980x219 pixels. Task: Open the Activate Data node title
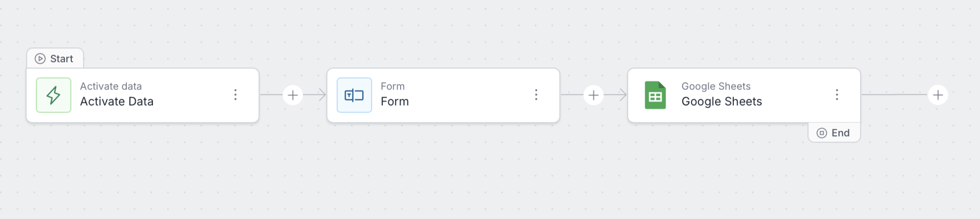click(x=117, y=102)
